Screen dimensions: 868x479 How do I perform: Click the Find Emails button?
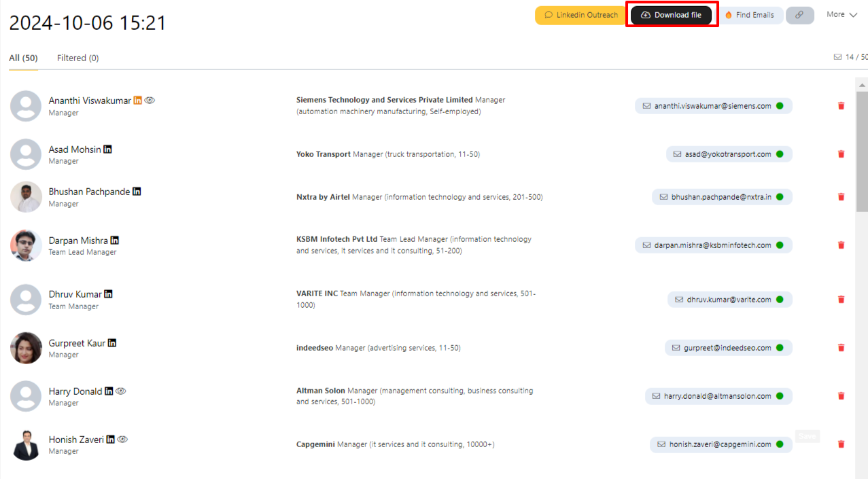point(749,15)
